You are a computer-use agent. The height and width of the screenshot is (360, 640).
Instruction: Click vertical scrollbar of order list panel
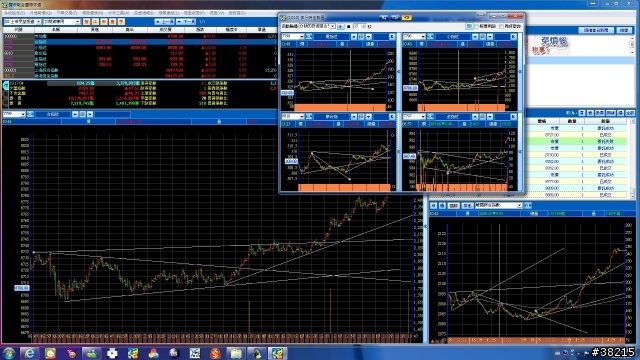point(632,158)
